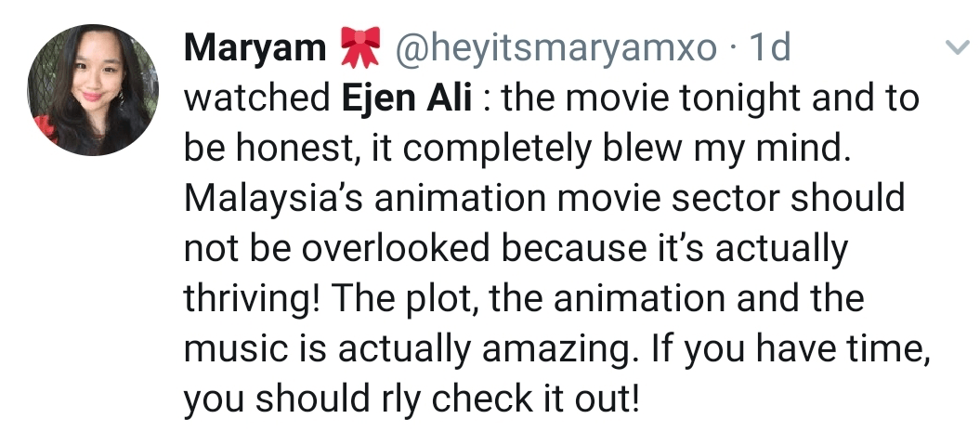The height and width of the screenshot is (445, 980).
Task: Click the word "overlooked" in the tweet
Action: (x=396, y=250)
